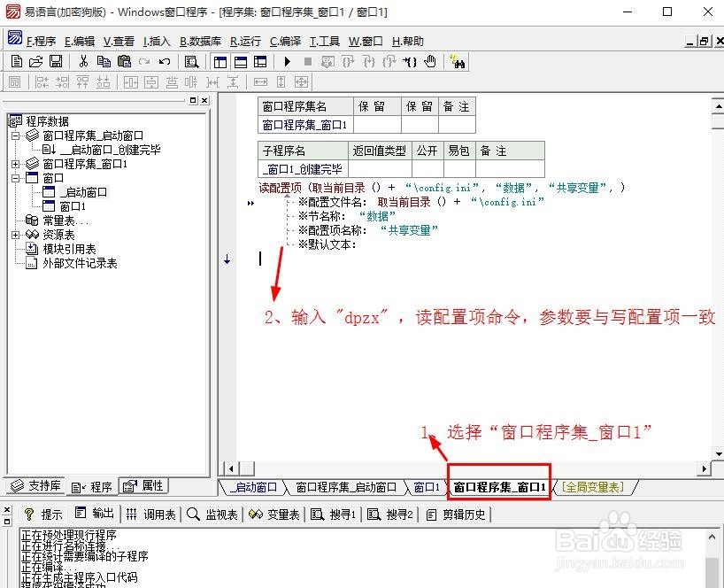Viewport: 724px width, 588px height.
Task: Click the left panel float toggle button
Action: tap(193, 100)
